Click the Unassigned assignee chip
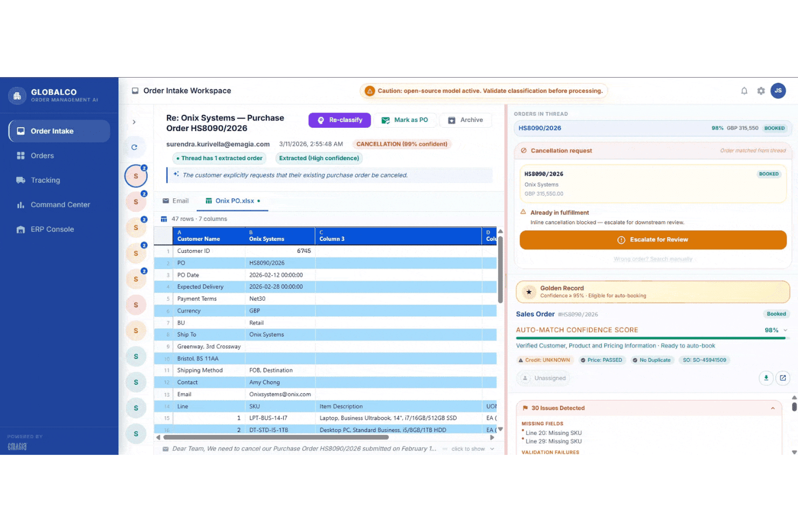The height and width of the screenshot is (532, 798). (544, 378)
